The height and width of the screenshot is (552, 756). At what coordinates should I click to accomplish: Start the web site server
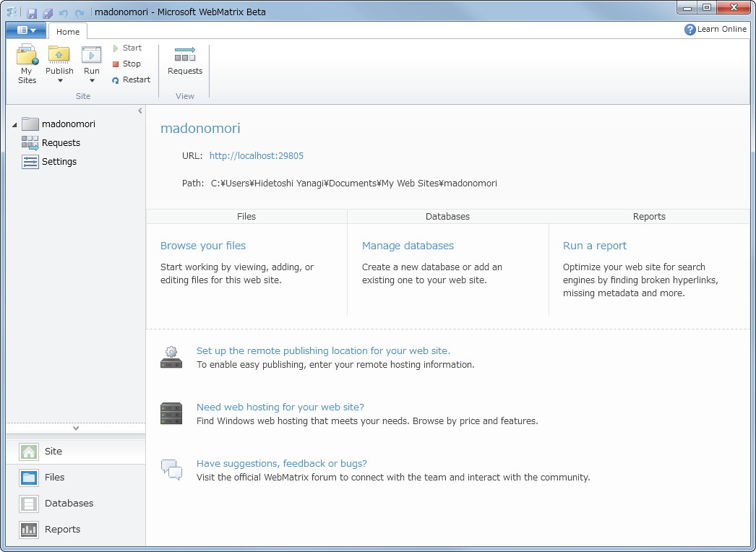(127, 48)
